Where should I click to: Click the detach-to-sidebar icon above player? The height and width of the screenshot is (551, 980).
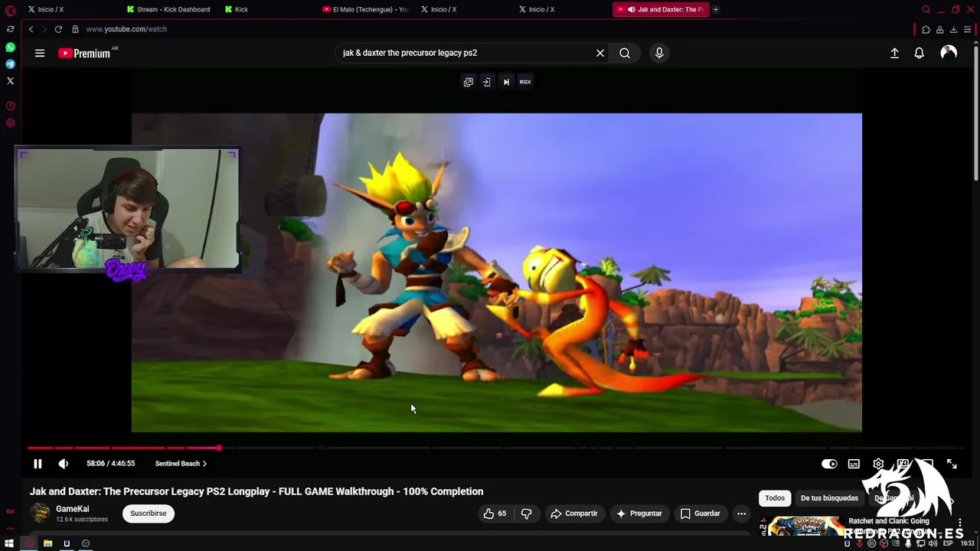[486, 82]
